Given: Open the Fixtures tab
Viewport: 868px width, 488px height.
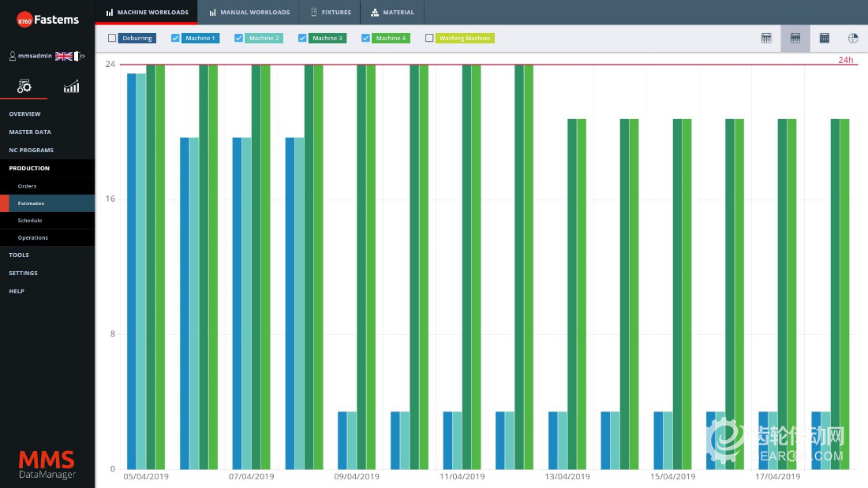Looking at the screenshot, I should pos(331,13).
